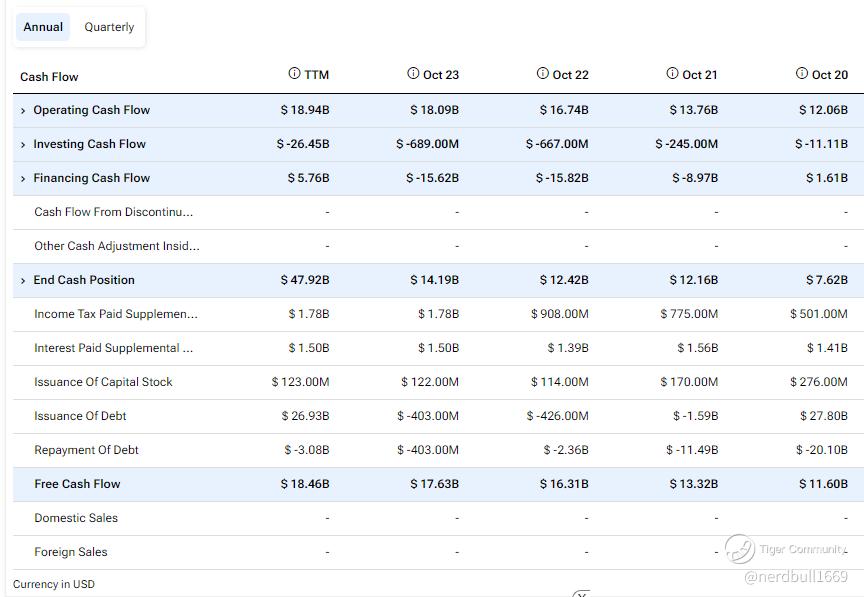864x597 pixels.
Task: Click the info icon beside Oct 20
Action: (802, 74)
